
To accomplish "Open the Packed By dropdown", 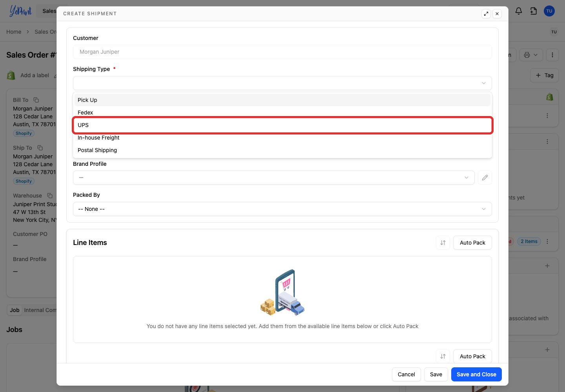I will pos(282,209).
